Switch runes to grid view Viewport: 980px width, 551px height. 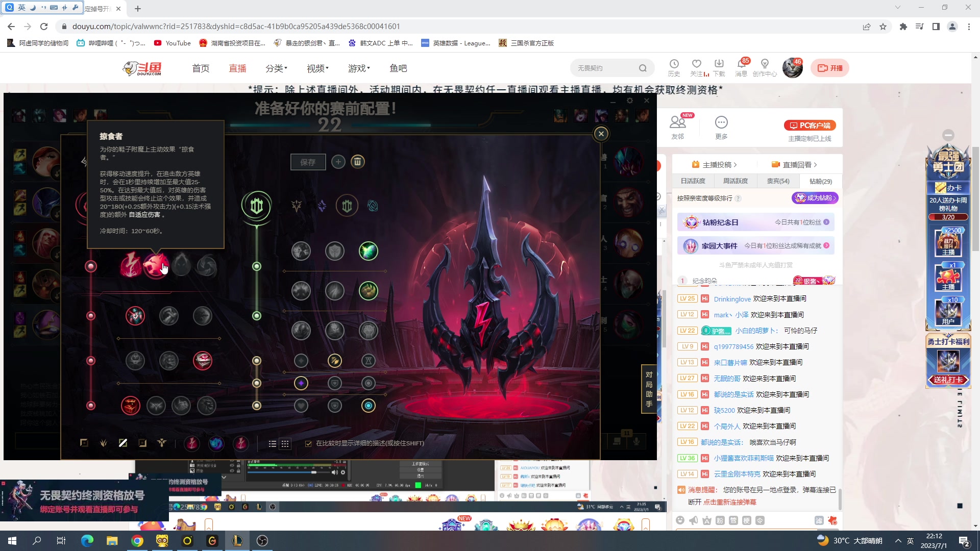pyautogui.click(x=285, y=444)
